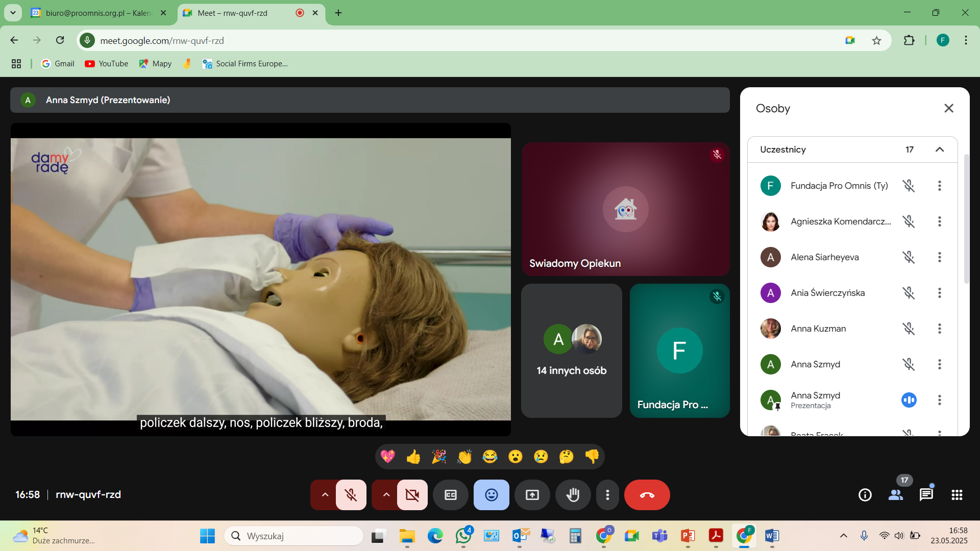Raise hand in the meeting
This screenshot has width=980, height=551.
click(573, 495)
